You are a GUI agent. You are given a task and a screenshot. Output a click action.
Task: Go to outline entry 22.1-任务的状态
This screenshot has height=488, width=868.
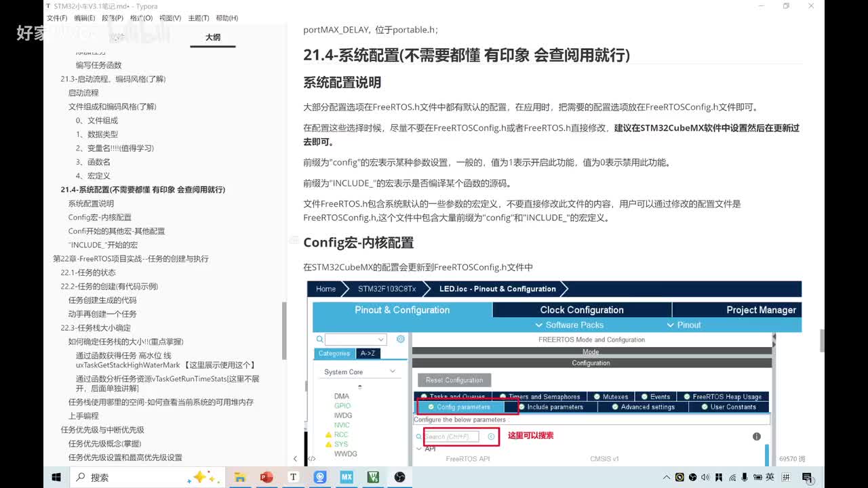88,272
